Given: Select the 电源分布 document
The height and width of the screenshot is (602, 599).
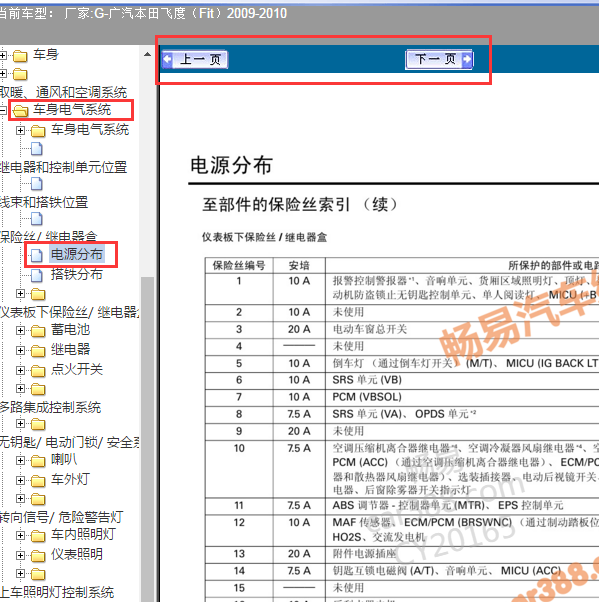Looking at the screenshot, I should click(77, 254).
